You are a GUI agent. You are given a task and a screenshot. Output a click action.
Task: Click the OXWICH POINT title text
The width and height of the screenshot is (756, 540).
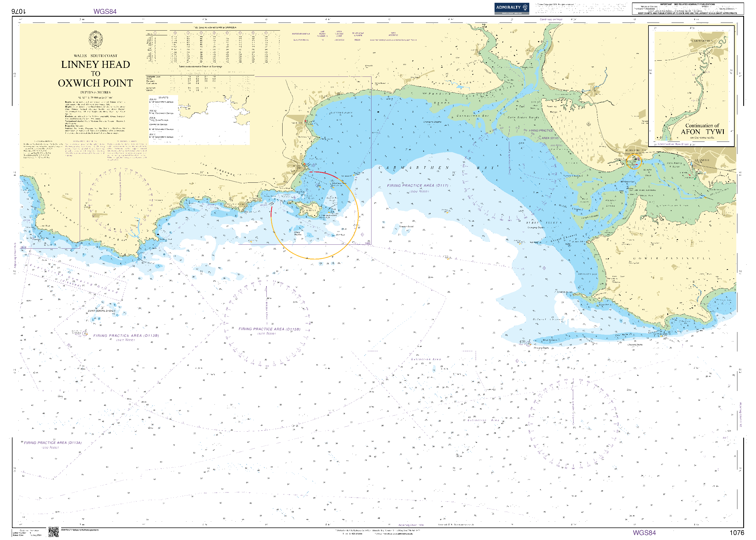point(95,83)
